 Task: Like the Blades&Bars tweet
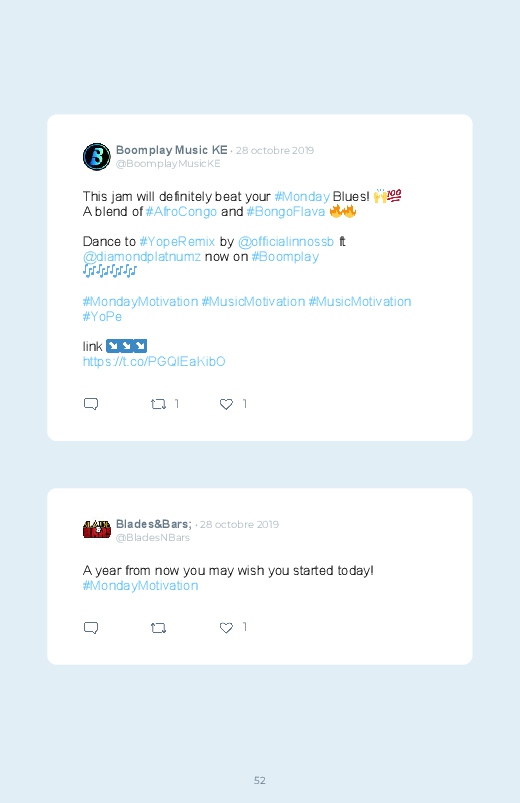(226, 628)
